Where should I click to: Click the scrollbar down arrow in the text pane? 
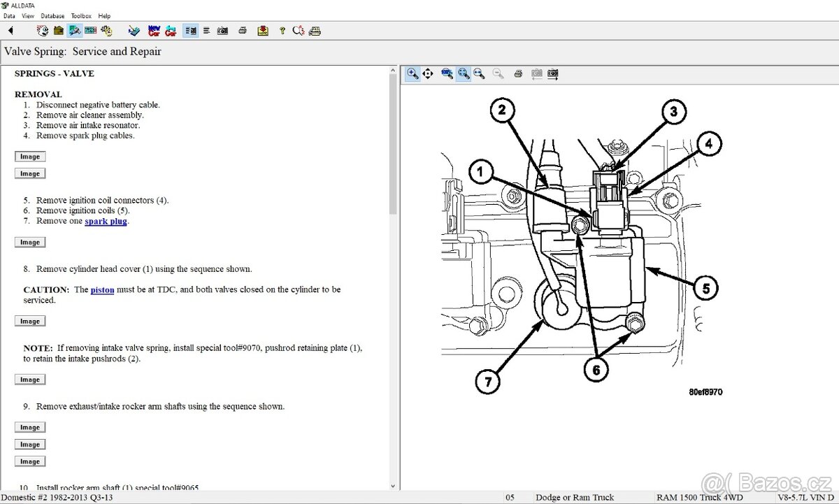coord(393,484)
